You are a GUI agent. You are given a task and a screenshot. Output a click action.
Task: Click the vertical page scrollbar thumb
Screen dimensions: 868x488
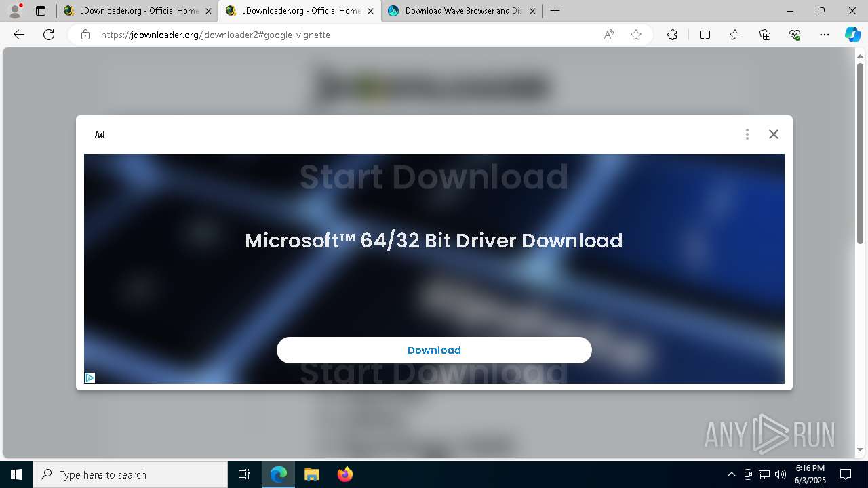[860, 152]
